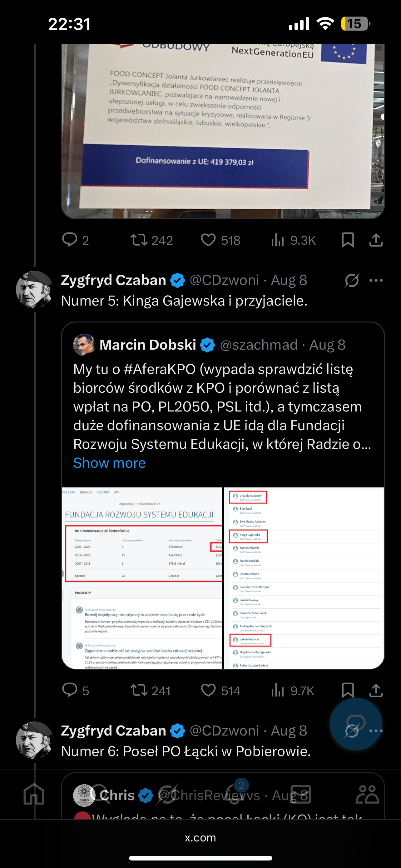This screenshot has height=868, width=401.
Task: Expand quoted tweet with Show more
Action: pyautogui.click(x=109, y=463)
